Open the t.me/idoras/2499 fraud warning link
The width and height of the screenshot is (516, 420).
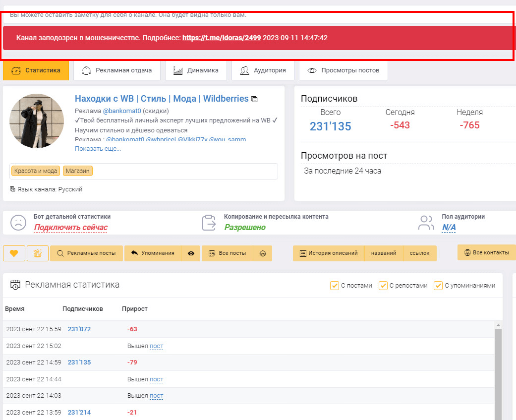[x=222, y=38]
